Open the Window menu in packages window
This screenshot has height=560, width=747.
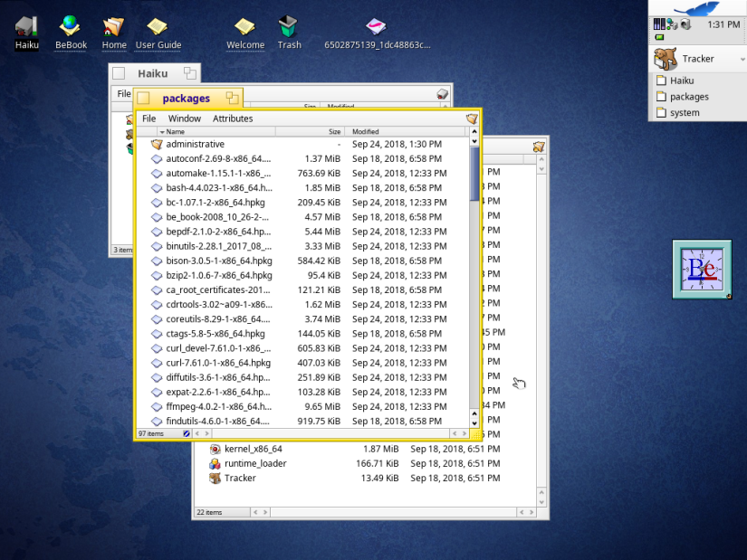pyautogui.click(x=185, y=119)
